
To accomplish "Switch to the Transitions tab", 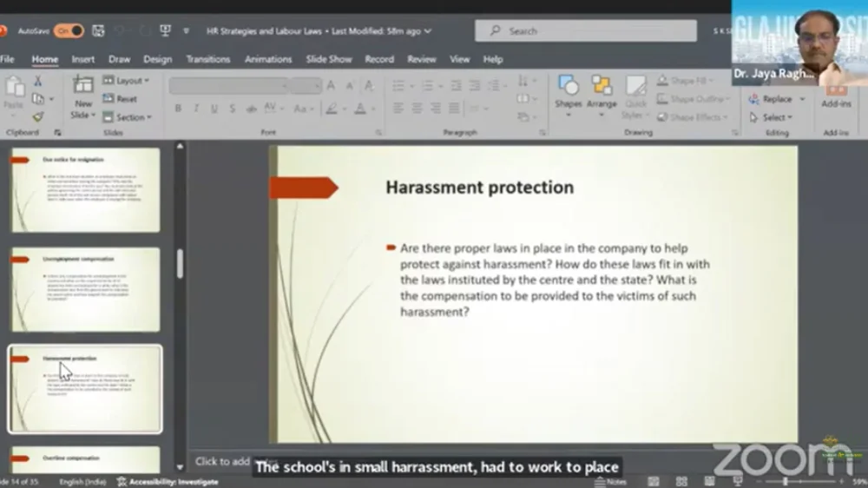I will [x=208, y=59].
